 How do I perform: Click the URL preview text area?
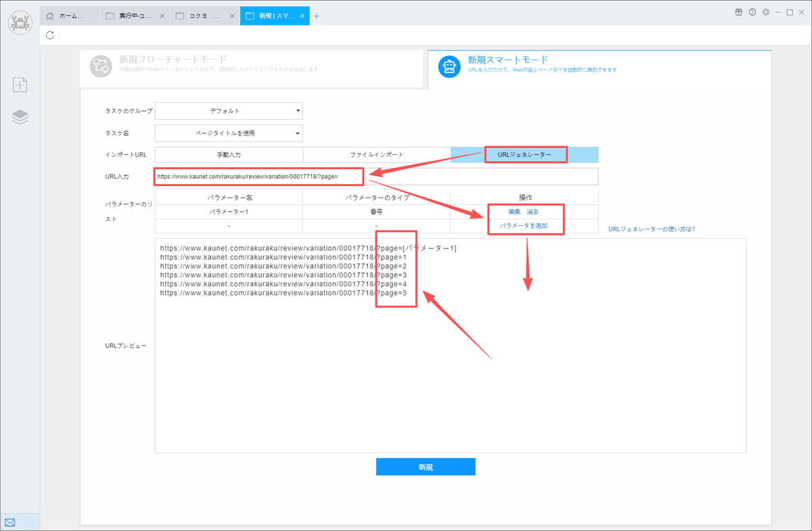451,346
